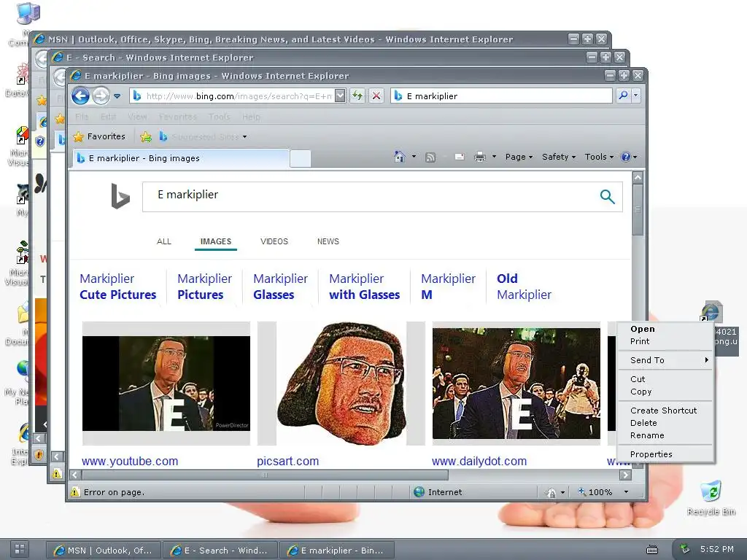Open the youtube.com image thumbnail

pyautogui.click(x=166, y=384)
